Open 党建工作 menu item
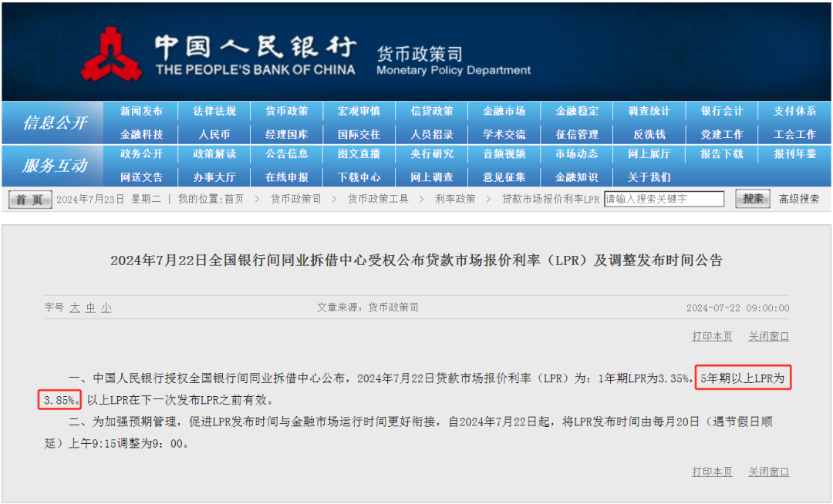This screenshot has width=833, height=504. (722, 135)
